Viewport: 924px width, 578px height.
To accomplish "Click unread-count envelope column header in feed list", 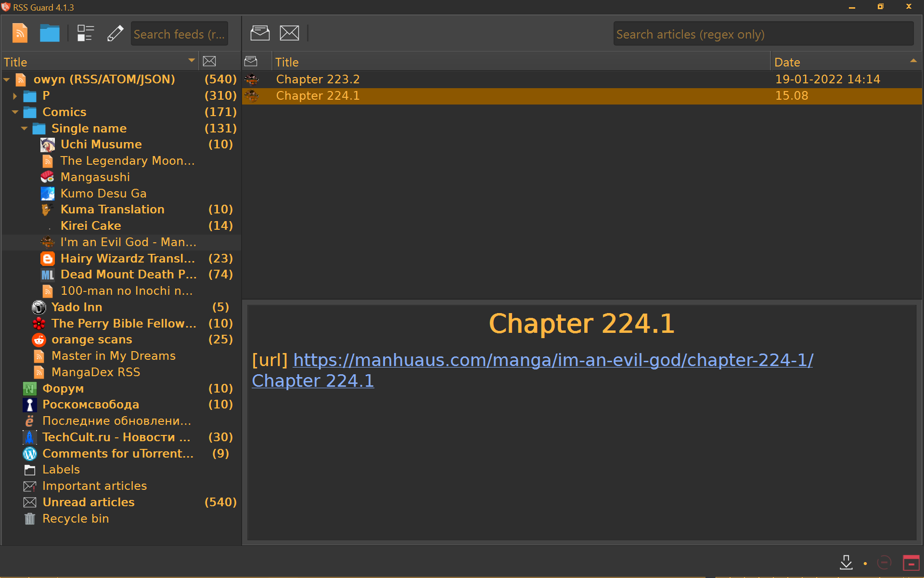I will point(209,62).
